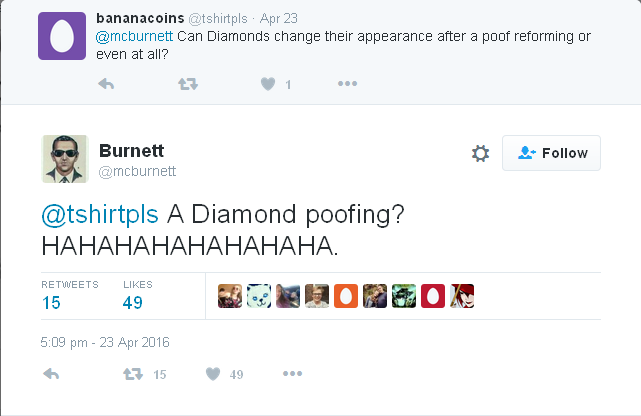Open the last liker avatar in row
This screenshot has width=641, height=416.
tap(461, 296)
